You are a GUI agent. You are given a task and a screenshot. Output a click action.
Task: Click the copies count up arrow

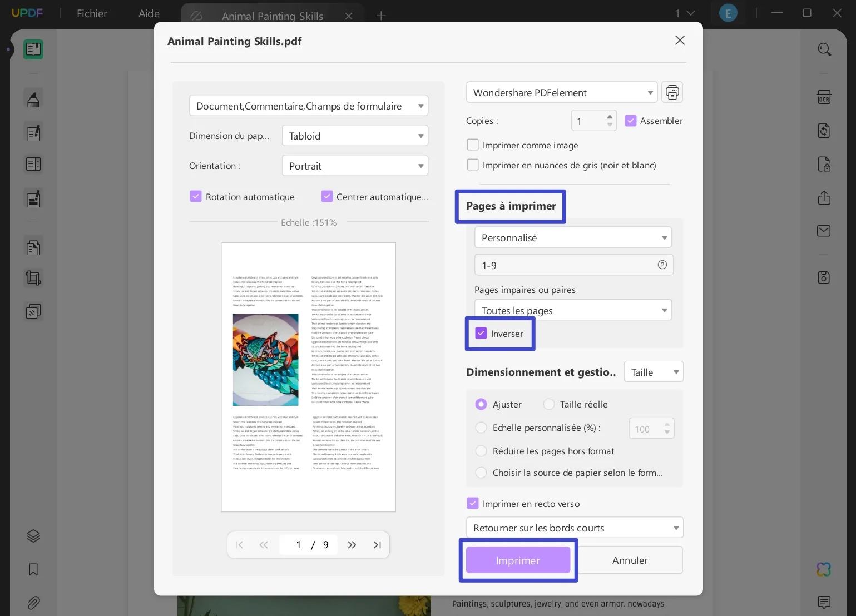(610, 116)
